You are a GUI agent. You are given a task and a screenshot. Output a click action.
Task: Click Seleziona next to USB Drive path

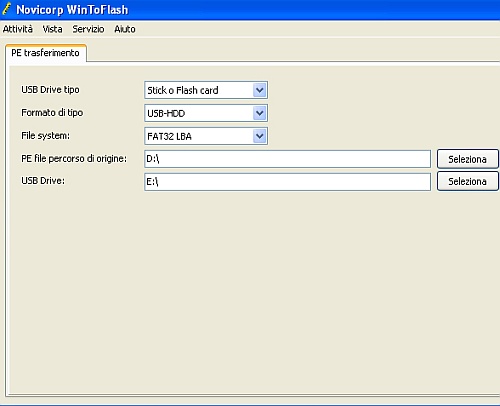pyautogui.click(x=468, y=181)
